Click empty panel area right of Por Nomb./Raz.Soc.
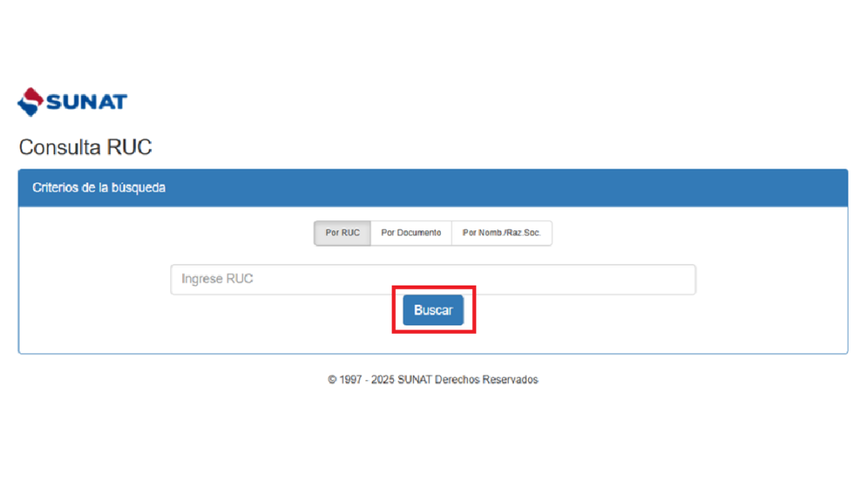The width and height of the screenshot is (868, 488). click(x=695, y=233)
